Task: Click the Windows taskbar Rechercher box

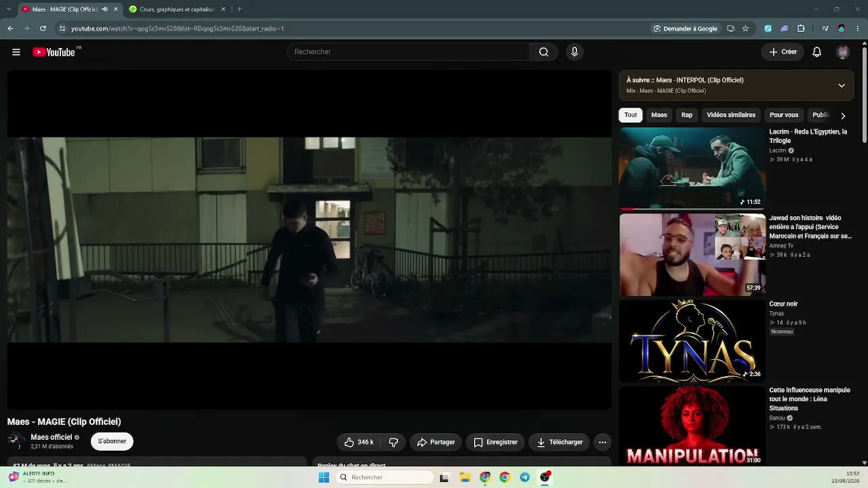Action: [386, 477]
